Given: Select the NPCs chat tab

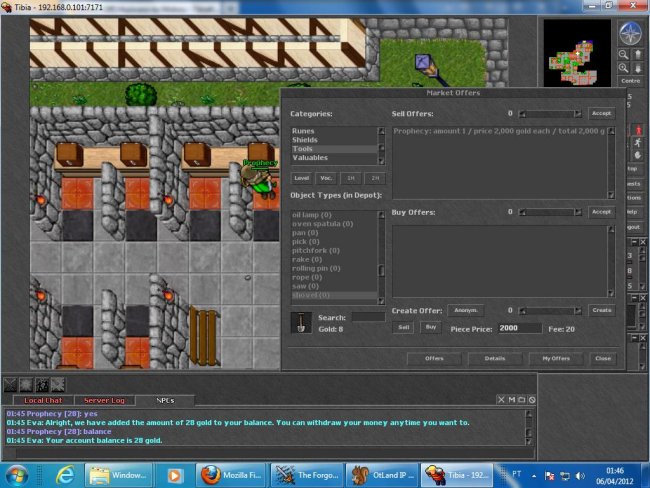Looking at the screenshot, I should (165, 401).
